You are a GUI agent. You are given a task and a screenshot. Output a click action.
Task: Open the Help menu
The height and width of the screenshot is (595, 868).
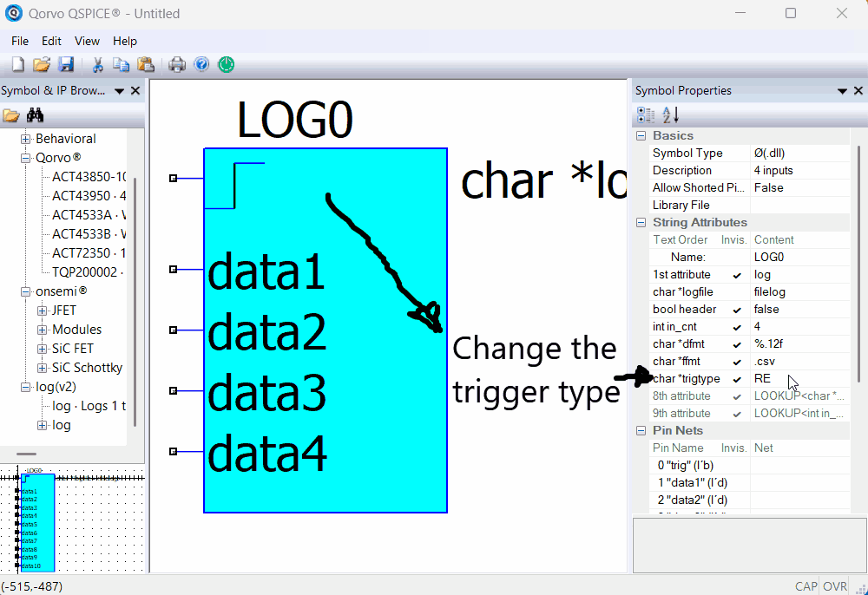[124, 41]
